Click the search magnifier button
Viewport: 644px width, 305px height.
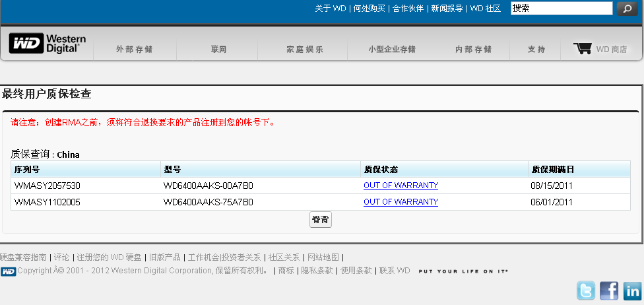click(x=627, y=9)
